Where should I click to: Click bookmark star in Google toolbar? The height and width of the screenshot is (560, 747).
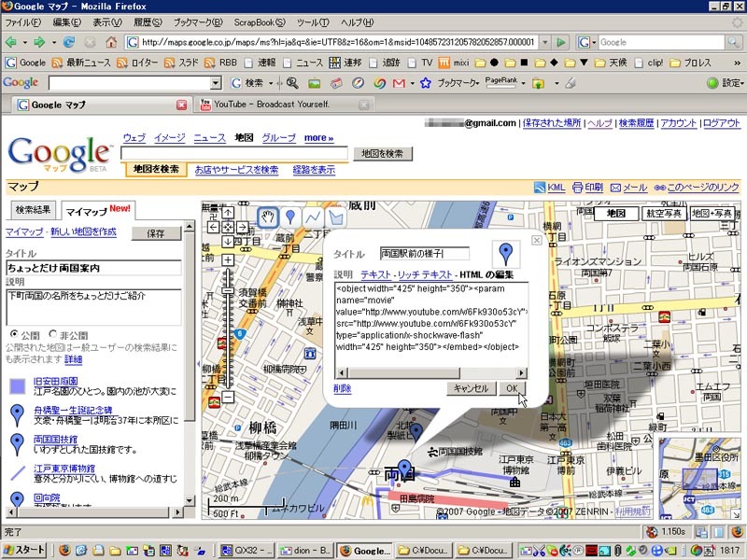(426, 83)
